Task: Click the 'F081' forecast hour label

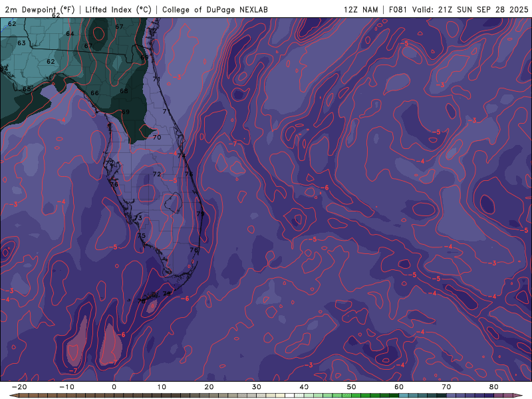Action: pos(398,9)
